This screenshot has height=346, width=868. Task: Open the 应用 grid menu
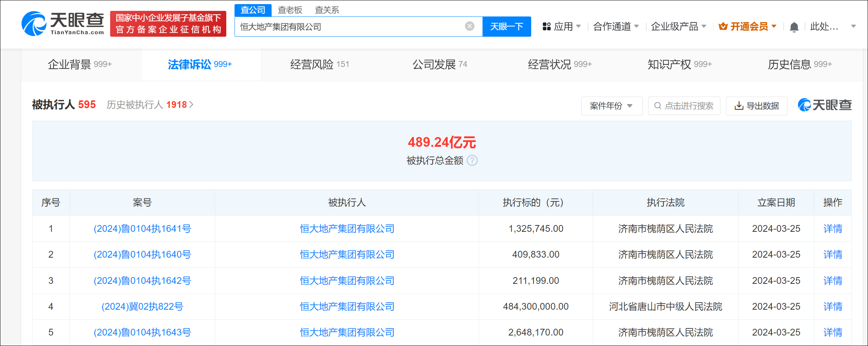pyautogui.click(x=562, y=27)
